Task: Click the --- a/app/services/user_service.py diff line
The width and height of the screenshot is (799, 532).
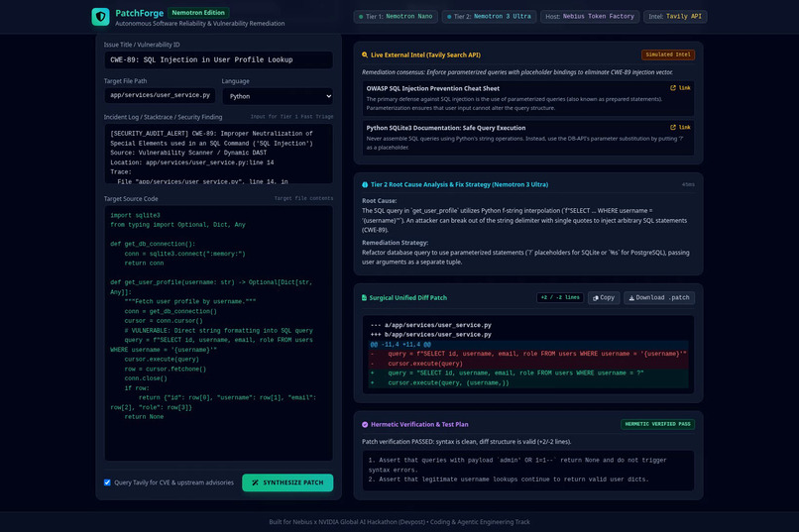Action: [431, 325]
